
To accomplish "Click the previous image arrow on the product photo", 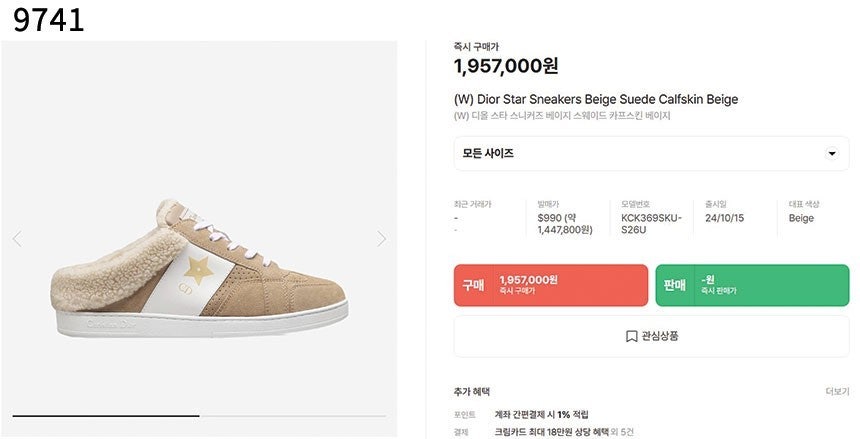I will [x=16, y=239].
